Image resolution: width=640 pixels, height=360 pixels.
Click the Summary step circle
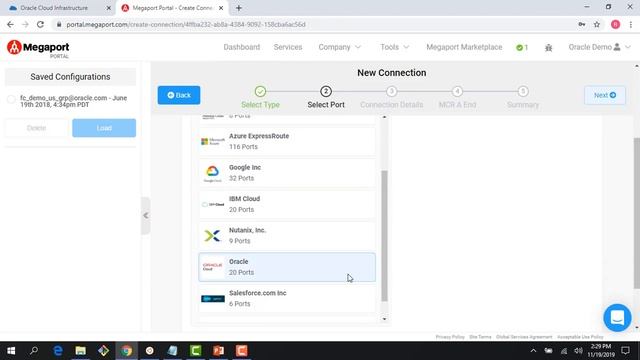[x=523, y=91]
